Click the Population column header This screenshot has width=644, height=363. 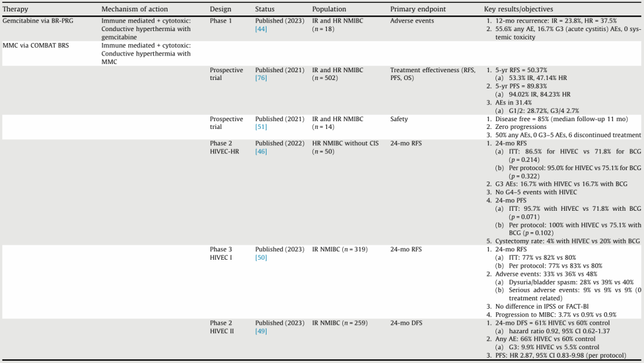329,9
